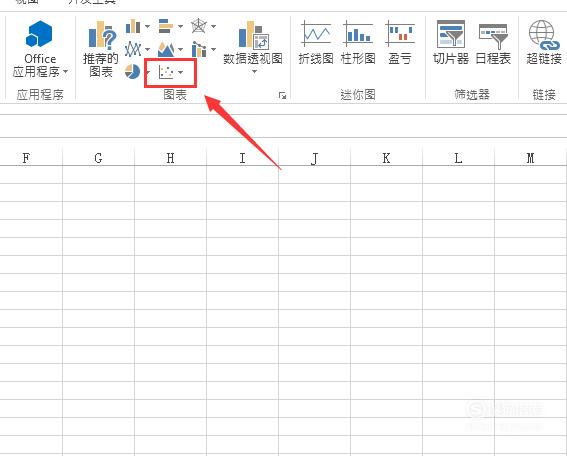
Task: Insert column sparkline (柱形图)
Action: pos(358,43)
